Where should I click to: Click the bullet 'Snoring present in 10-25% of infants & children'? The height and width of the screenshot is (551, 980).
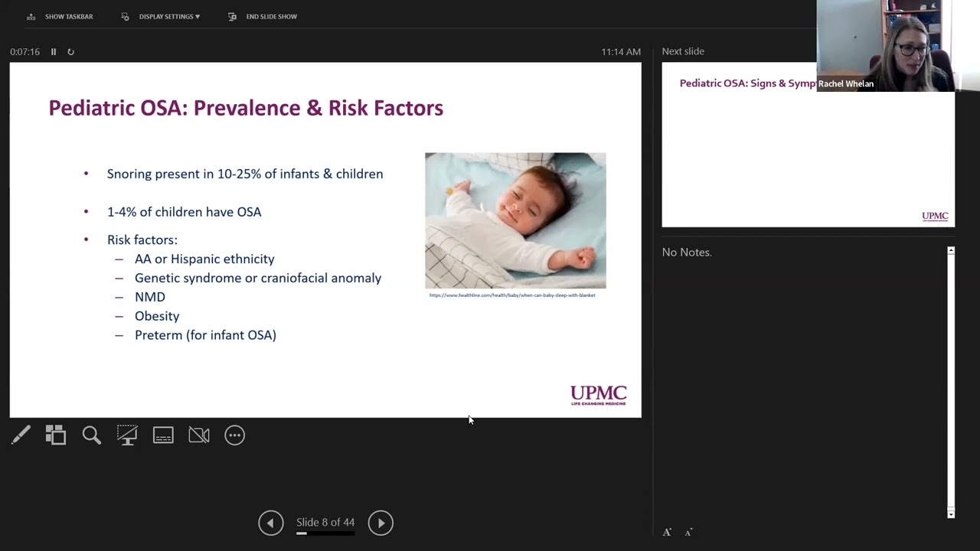245,174
